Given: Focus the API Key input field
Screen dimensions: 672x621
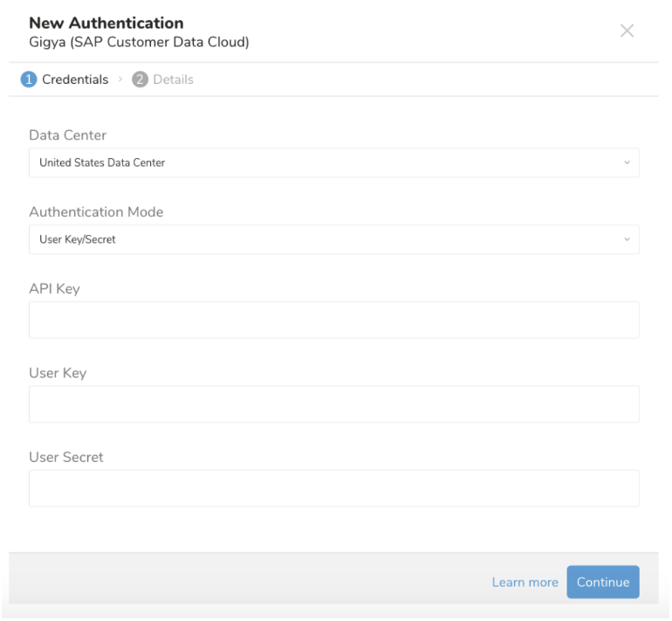Looking at the screenshot, I should 333,320.
